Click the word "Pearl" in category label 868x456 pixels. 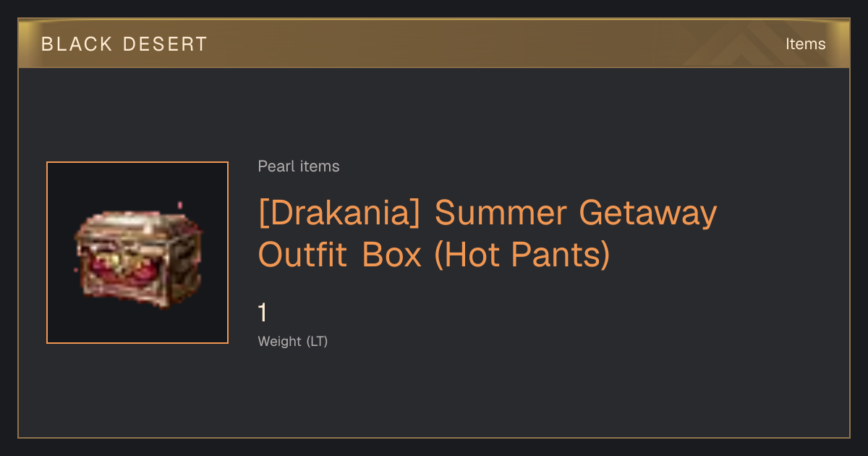[x=276, y=166]
